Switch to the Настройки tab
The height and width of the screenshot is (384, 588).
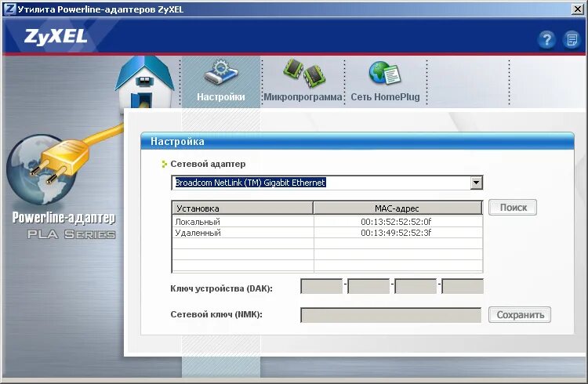coord(221,82)
